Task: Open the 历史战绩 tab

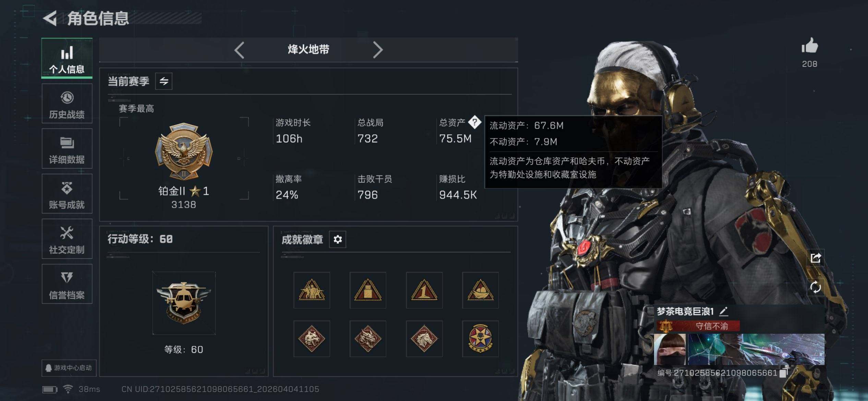Action: coord(67,104)
